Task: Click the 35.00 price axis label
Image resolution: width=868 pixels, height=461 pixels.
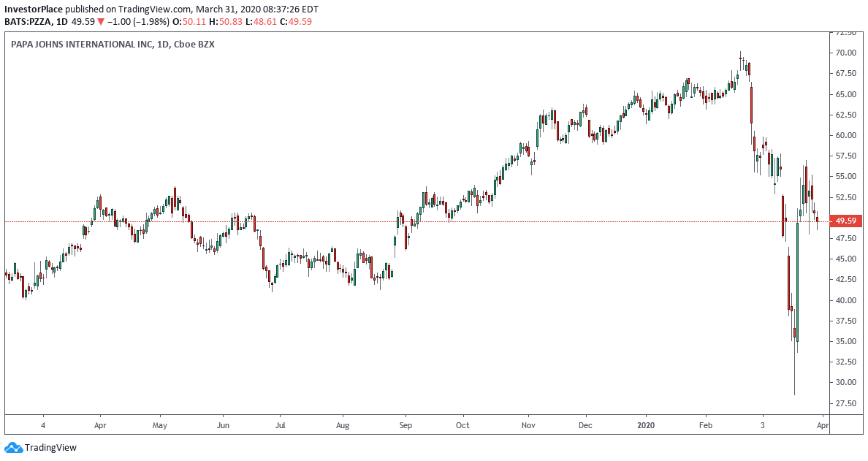Action: [x=846, y=341]
